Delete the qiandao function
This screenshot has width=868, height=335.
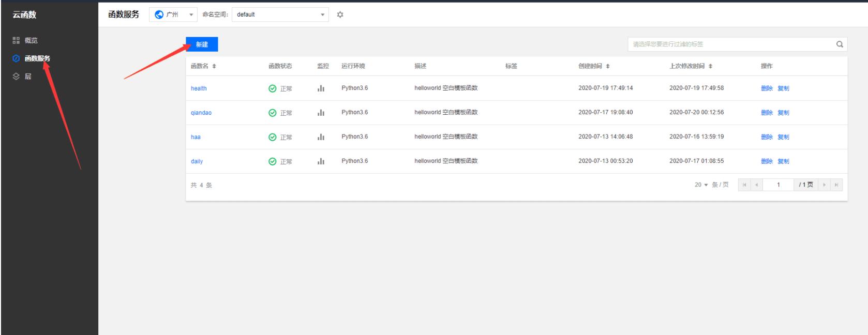coord(767,113)
